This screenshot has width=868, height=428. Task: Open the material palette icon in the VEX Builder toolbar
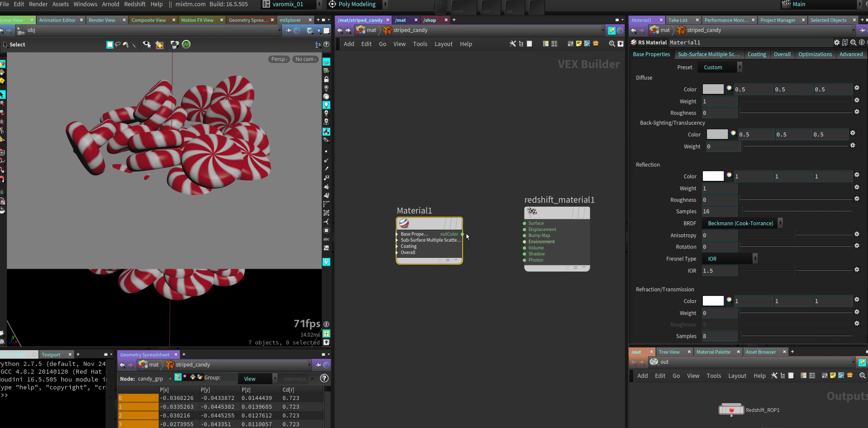point(546,44)
